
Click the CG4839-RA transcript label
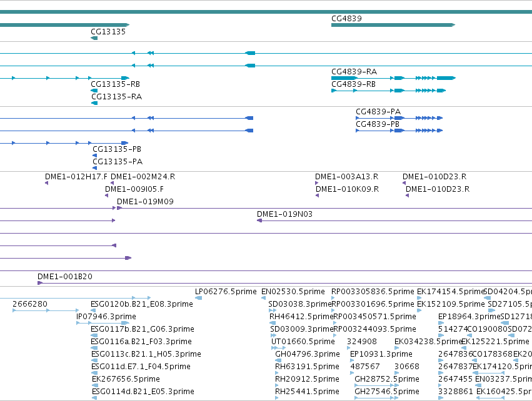(354, 72)
